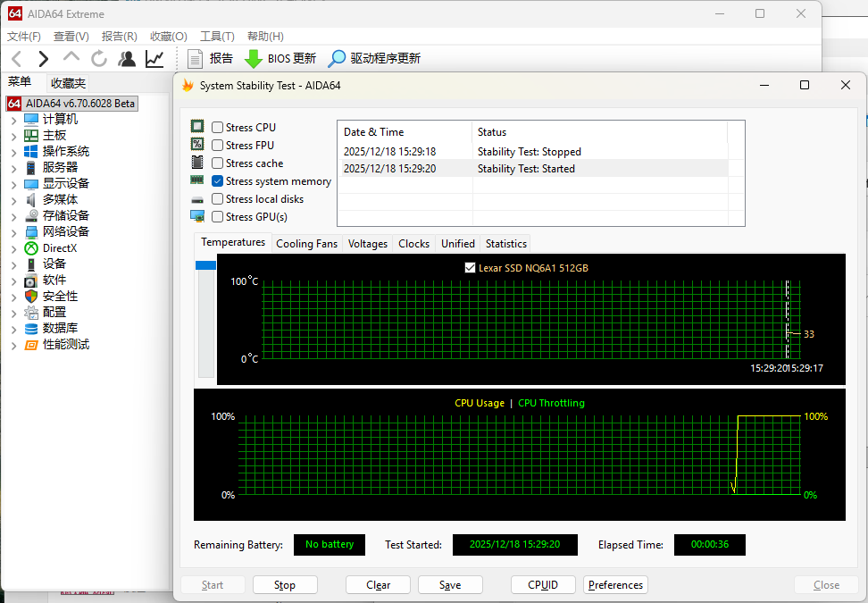The image size is (868, 603).
Task: Select the 操作系统 Windows icon in tree
Action: pyautogui.click(x=31, y=151)
